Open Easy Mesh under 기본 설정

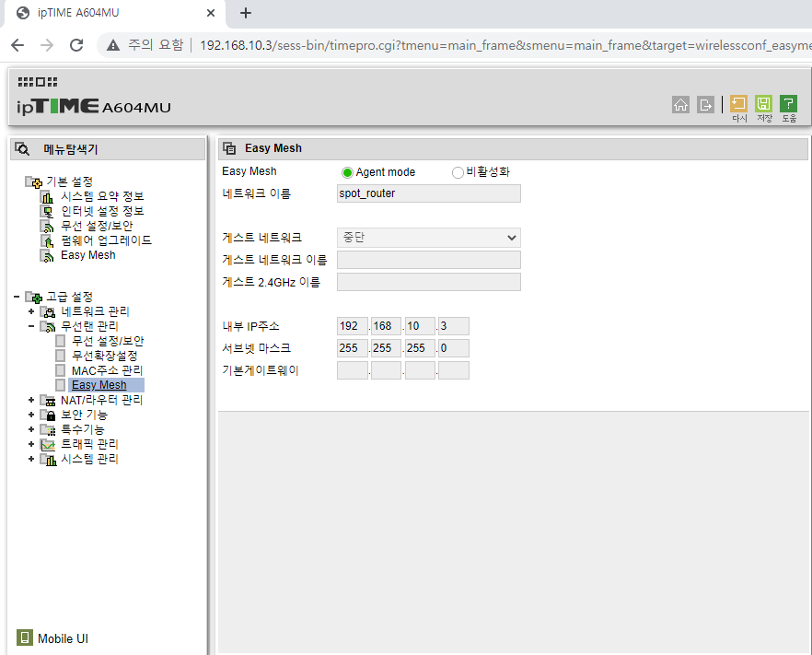point(88,255)
